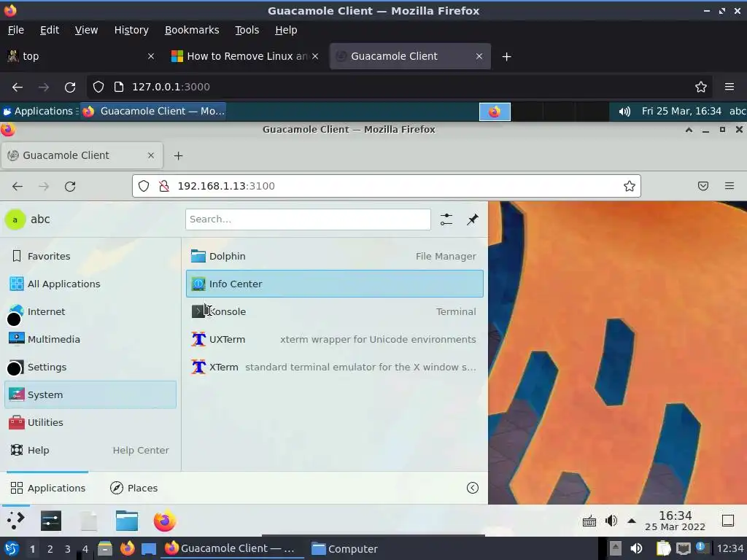
Task: Open Settings category in launcher
Action: [x=90, y=367]
